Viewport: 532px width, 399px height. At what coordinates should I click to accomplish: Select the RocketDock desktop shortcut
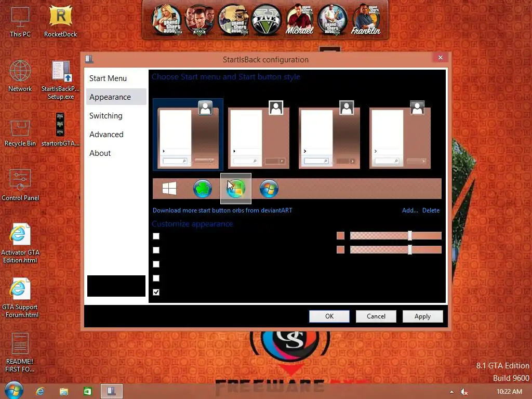[60, 22]
